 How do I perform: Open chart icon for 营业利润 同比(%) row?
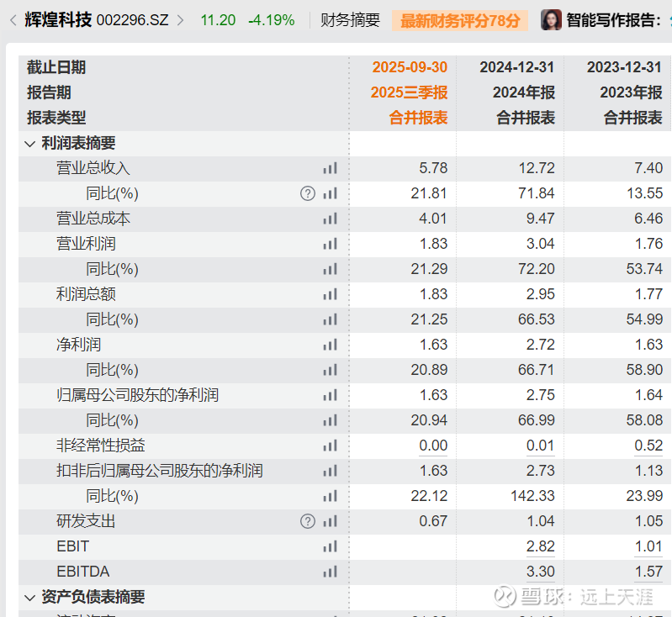point(330,269)
